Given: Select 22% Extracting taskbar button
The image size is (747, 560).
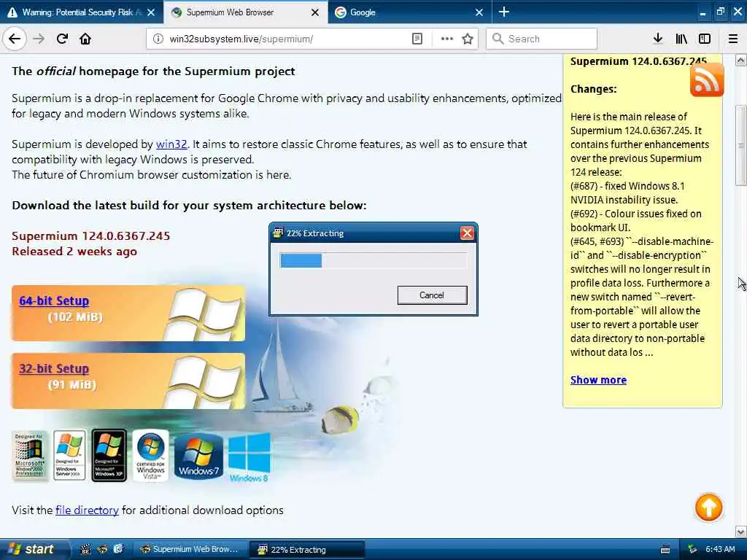Looking at the screenshot, I should click(x=307, y=550).
